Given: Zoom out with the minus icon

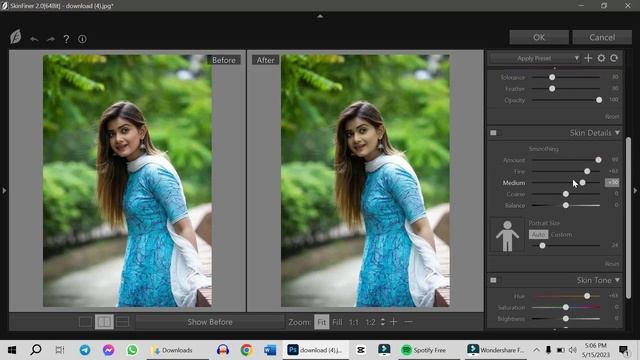Looking at the screenshot, I should click(408, 322).
